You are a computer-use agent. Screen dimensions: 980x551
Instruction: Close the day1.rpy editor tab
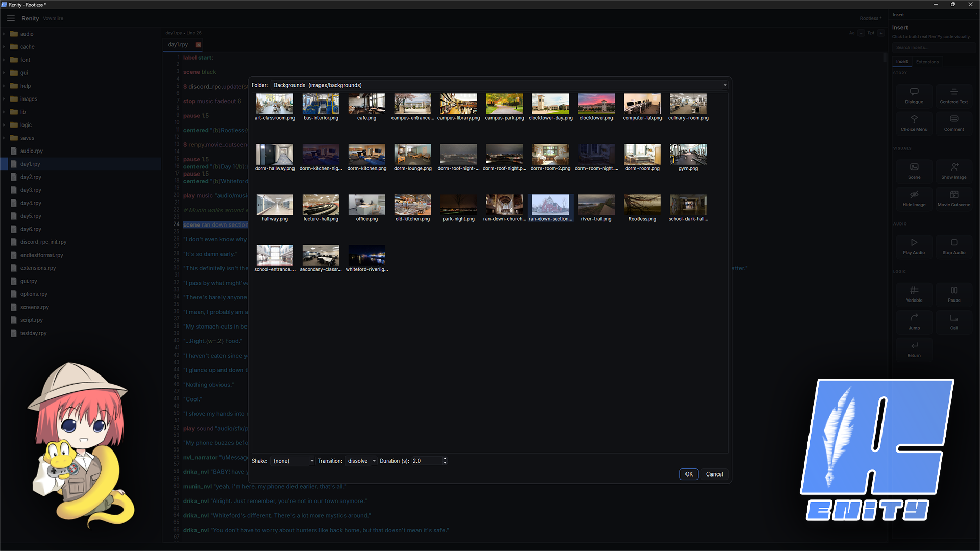[x=199, y=45]
